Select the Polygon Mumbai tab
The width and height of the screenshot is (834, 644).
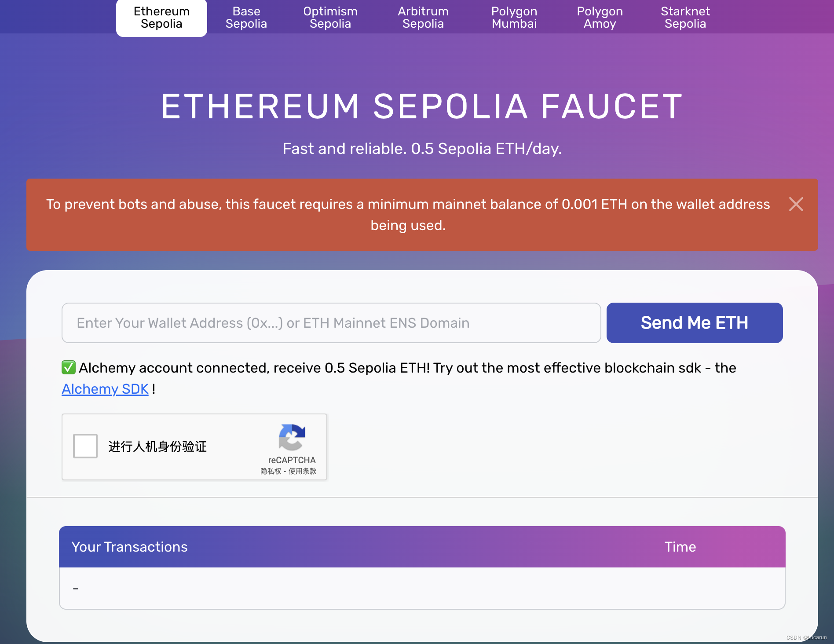pos(514,18)
